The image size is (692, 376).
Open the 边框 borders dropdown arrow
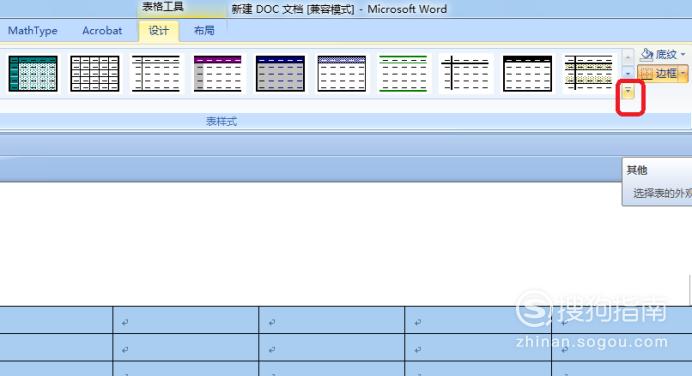[683, 73]
